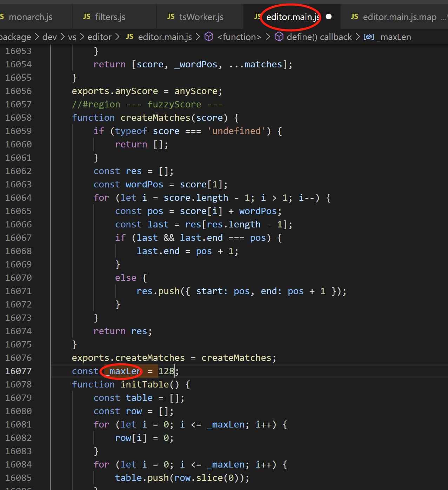Click the editor breadcrumb item

(x=99, y=37)
